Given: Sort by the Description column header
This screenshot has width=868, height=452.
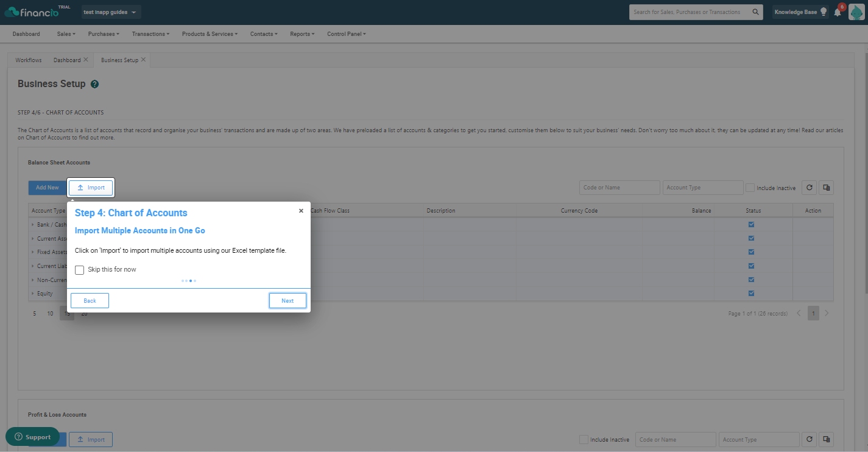Looking at the screenshot, I should pyautogui.click(x=441, y=211).
